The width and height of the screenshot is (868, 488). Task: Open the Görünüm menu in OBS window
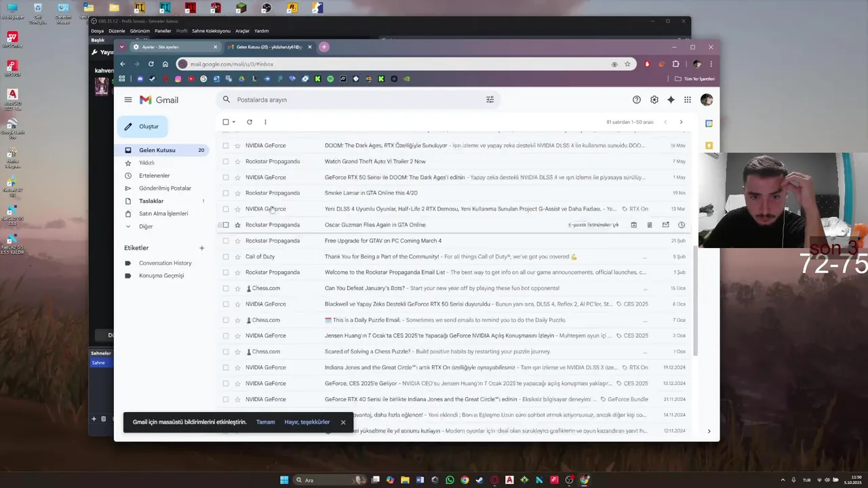click(x=140, y=31)
